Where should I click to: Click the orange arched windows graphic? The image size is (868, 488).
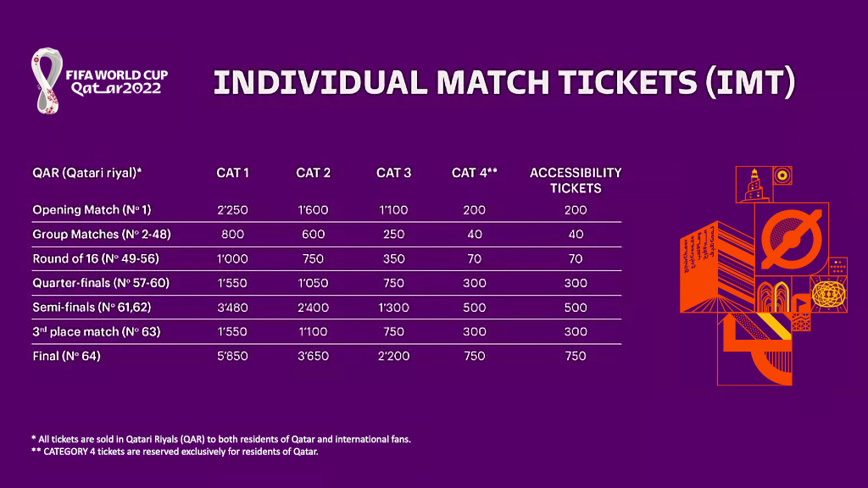[773, 296]
